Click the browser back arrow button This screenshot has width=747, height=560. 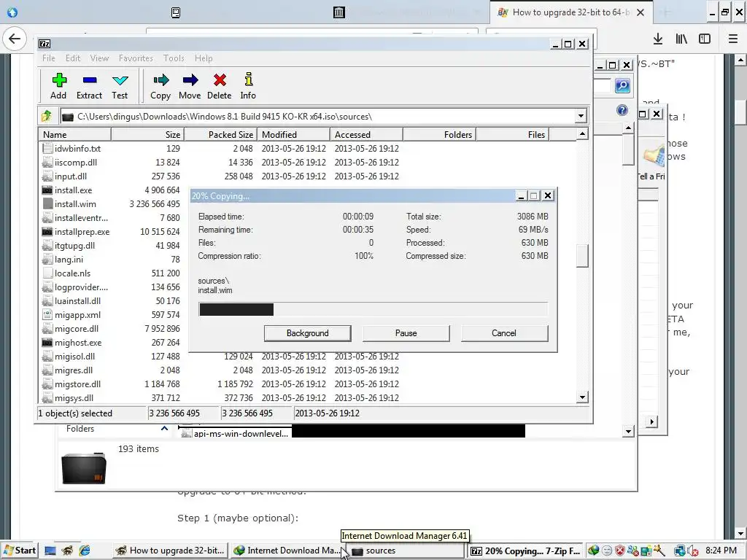click(15, 39)
